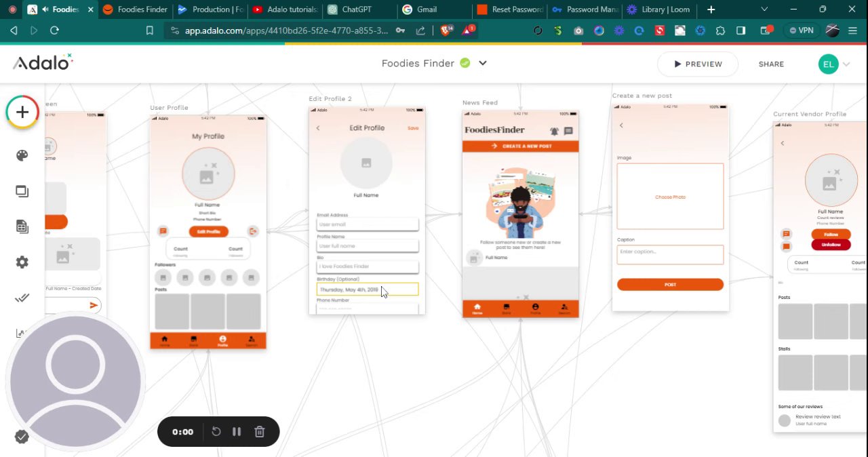
Task: Open the browser hamburger menu
Action: pos(854,31)
